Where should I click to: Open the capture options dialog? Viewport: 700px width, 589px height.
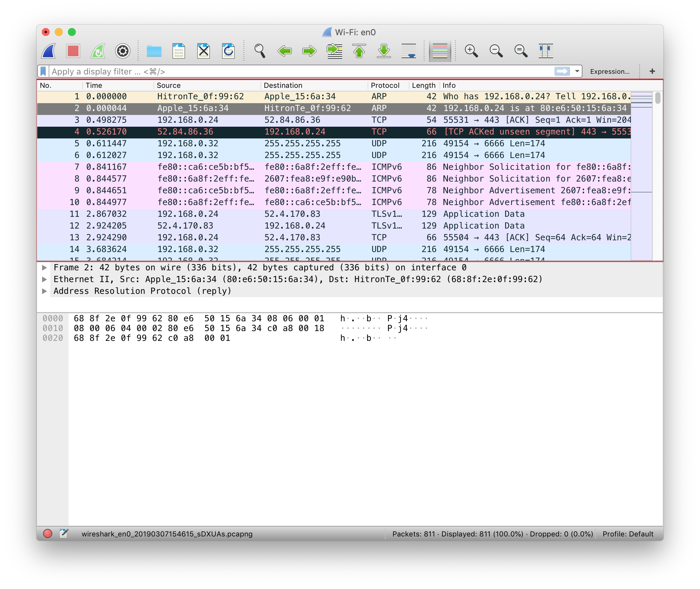(122, 51)
